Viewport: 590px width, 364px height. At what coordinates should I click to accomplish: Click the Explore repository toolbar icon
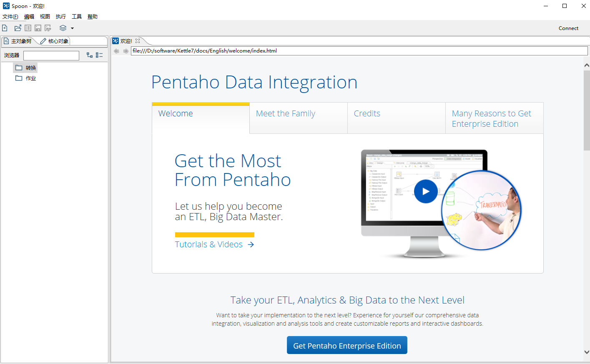(x=28, y=28)
